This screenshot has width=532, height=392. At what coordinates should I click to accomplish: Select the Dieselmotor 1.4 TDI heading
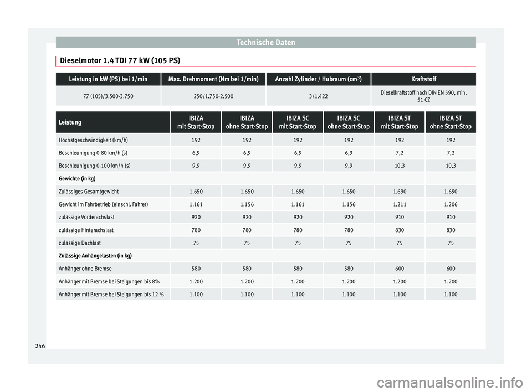tap(120, 61)
